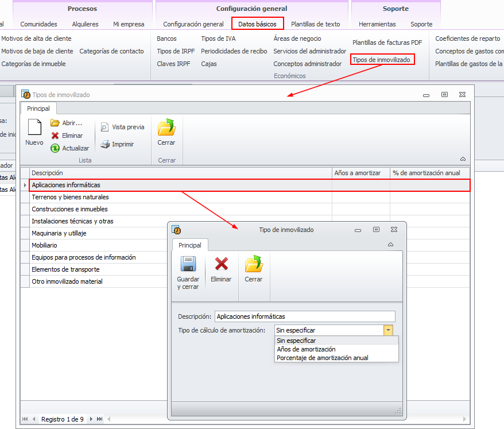Click Cerrar folder icon in Tipo de inmovilizado dialog

tap(254, 264)
